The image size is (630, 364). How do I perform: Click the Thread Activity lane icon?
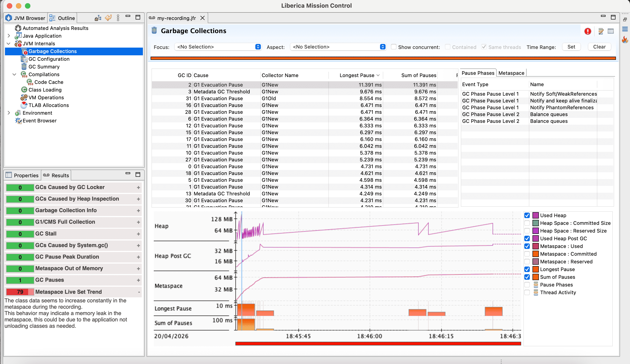[536, 292]
